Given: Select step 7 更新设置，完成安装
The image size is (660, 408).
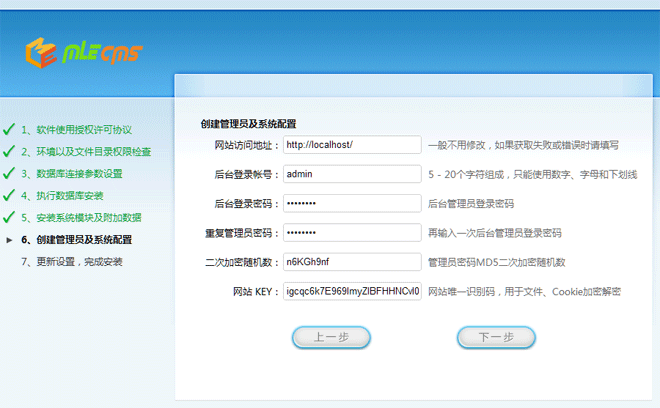Looking at the screenshot, I should (x=71, y=262).
